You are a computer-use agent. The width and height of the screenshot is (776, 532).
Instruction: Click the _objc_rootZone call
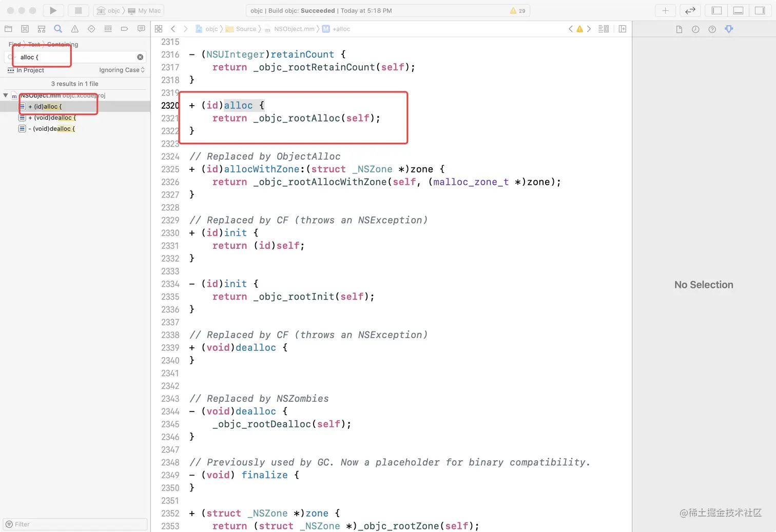click(398, 526)
